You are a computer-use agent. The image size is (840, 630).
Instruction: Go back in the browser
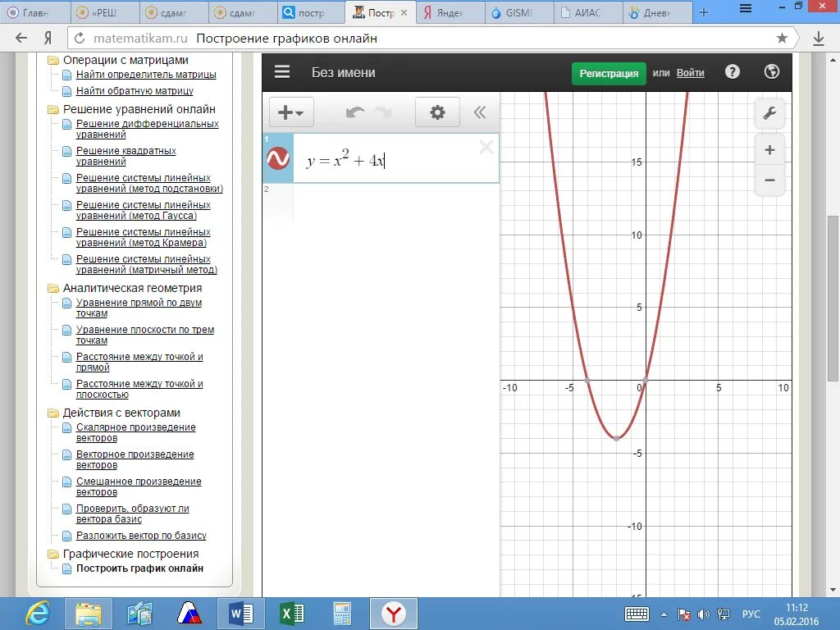coord(21,38)
